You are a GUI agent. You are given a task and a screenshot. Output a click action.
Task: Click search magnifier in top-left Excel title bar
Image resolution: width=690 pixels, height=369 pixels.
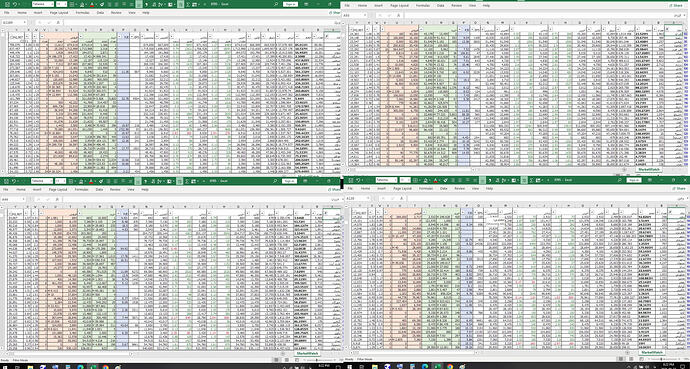[x=275, y=4]
